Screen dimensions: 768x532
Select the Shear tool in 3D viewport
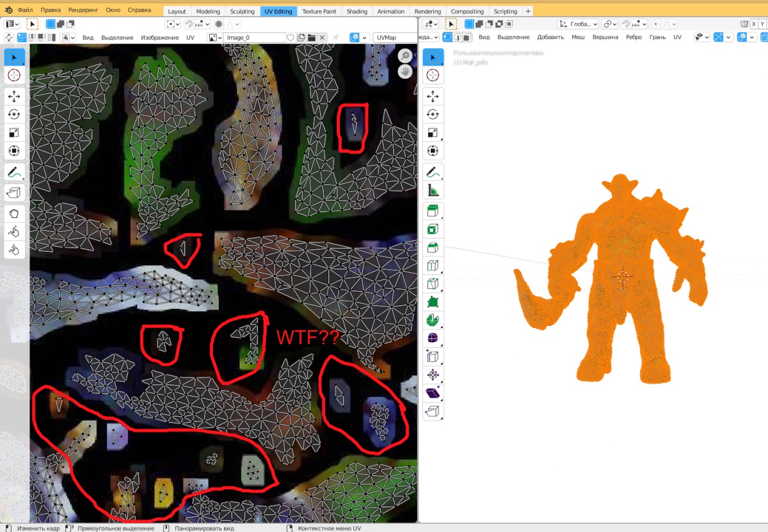pyautogui.click(x=433, y=393)
